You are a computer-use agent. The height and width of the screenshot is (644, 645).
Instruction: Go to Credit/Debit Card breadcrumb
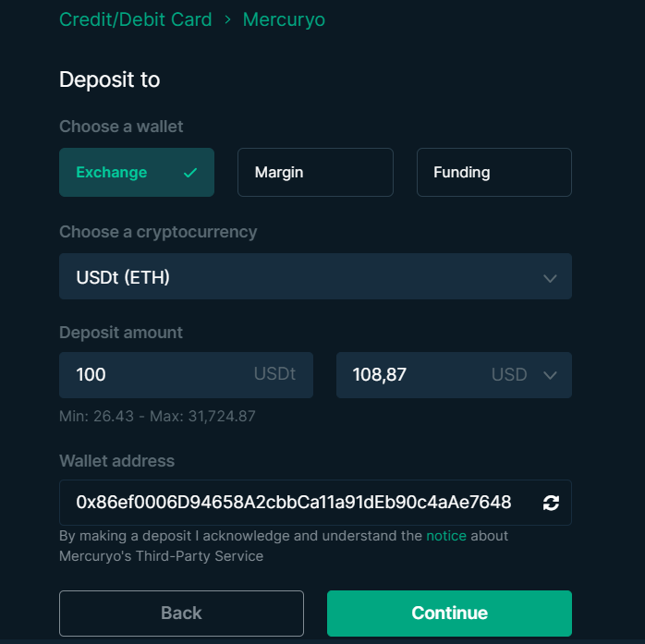[135, 19]
